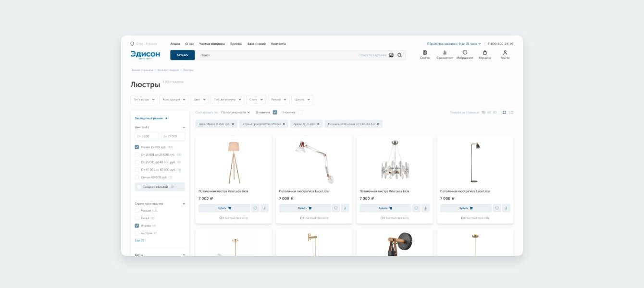Click Купить under the tripod floor lamp
The width and height of the screenshot is (644, 288).
(x=224, y=208)
